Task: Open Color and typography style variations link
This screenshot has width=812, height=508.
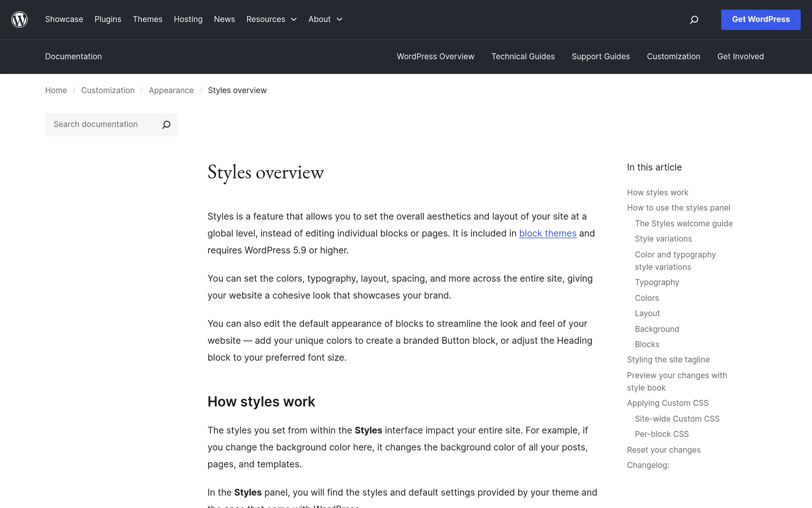Action: pos(675,261)
